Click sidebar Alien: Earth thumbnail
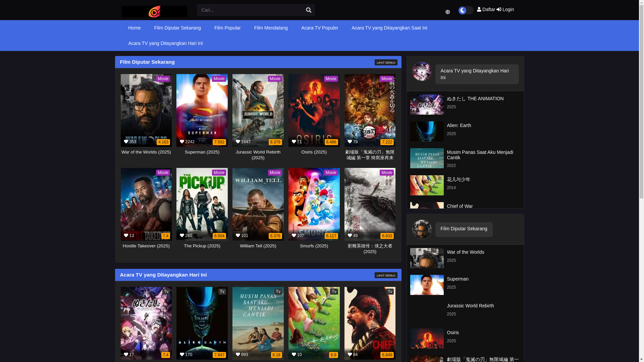The image size is (644, 362). pyautogui.click(x=427, y=131)
